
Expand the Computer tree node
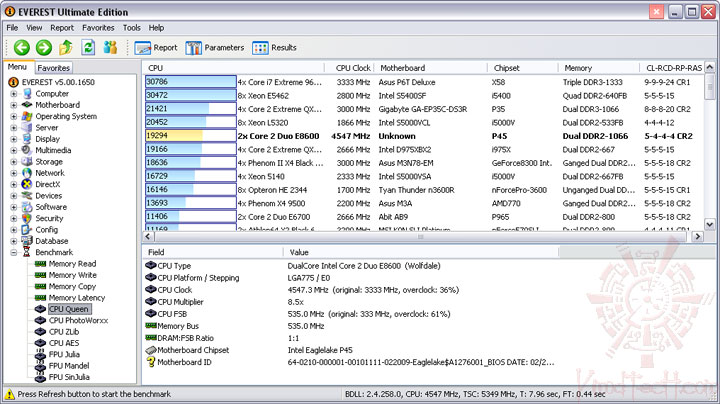(x=14, y=94)
